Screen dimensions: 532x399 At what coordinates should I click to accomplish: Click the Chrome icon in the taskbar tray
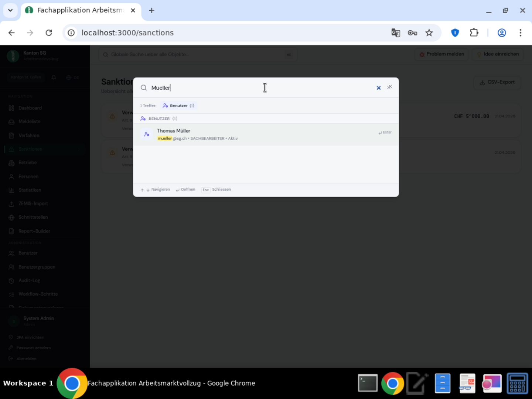click(x=393, y=383)
